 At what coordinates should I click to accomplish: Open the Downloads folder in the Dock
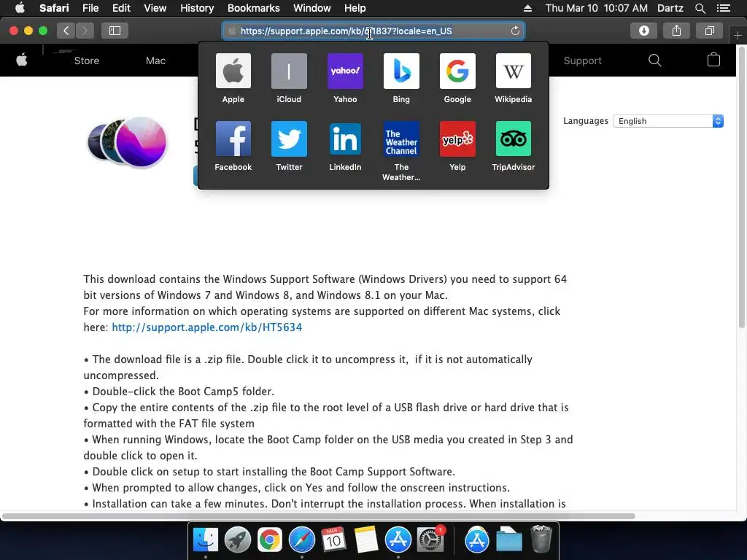[x=508, y=540]
